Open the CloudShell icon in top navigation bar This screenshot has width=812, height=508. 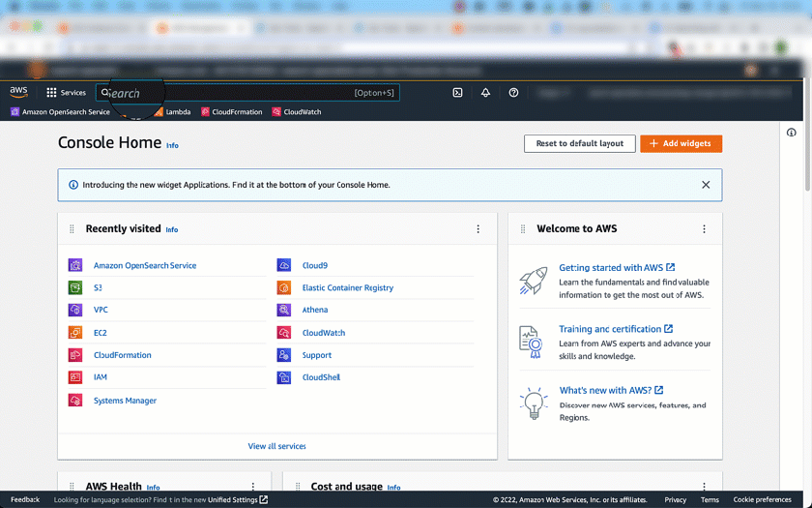[457, 93]
